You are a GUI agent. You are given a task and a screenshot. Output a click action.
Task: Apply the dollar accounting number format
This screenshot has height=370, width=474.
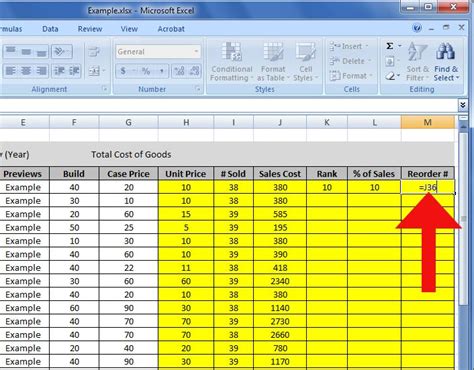coord(123,71)
